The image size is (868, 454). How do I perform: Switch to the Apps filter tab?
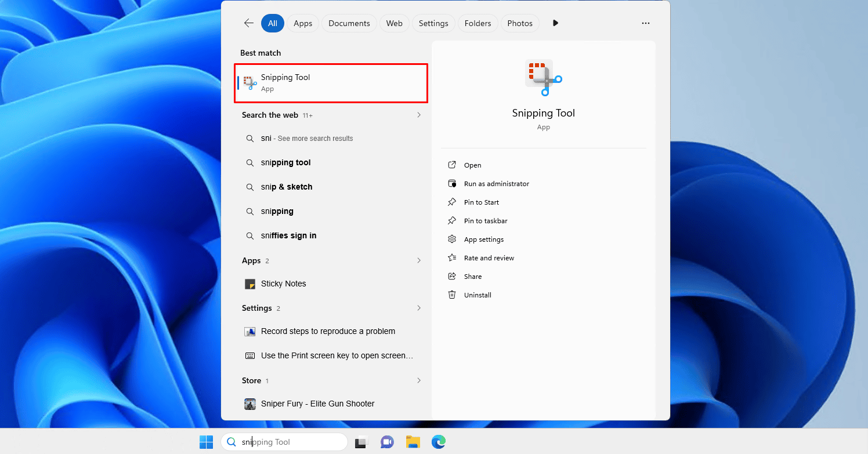[303, 23]
